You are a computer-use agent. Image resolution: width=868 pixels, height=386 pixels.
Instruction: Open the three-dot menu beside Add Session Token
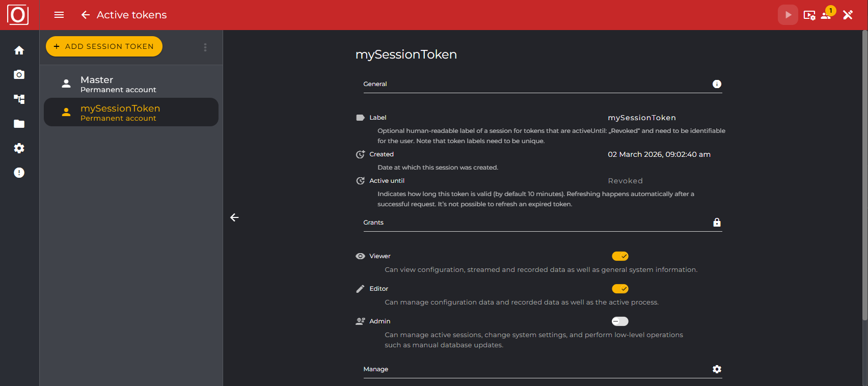point(205,47)
